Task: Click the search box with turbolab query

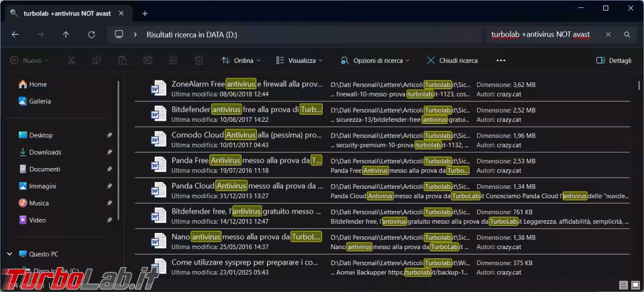Action: (x=541, y=35)
